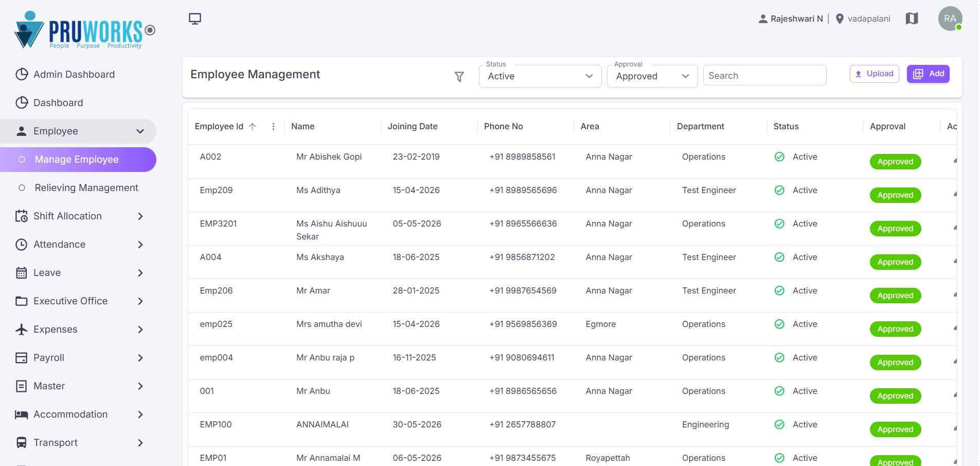
Task: Click employee id EMP100
Action: (x=216, y=424)
